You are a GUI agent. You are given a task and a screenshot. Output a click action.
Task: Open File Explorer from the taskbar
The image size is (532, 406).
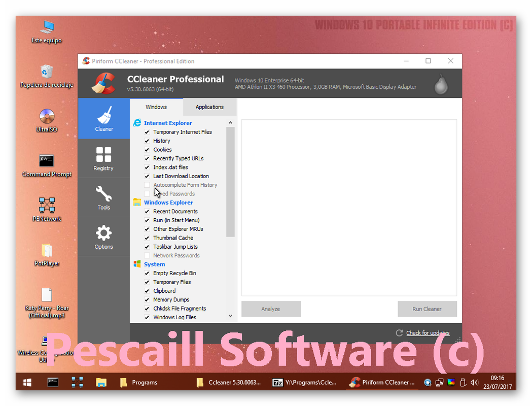(x=101, y=383)
